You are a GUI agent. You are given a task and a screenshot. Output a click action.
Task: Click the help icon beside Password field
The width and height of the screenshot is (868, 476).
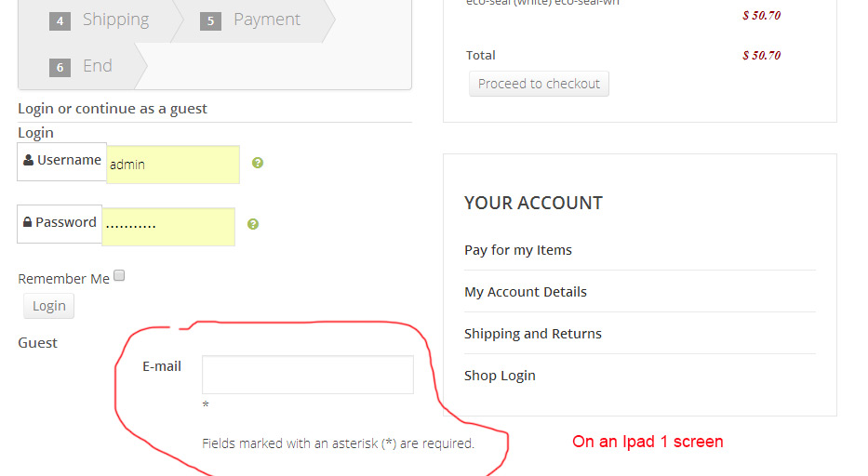pyautogui.click(x=253, y=224)
